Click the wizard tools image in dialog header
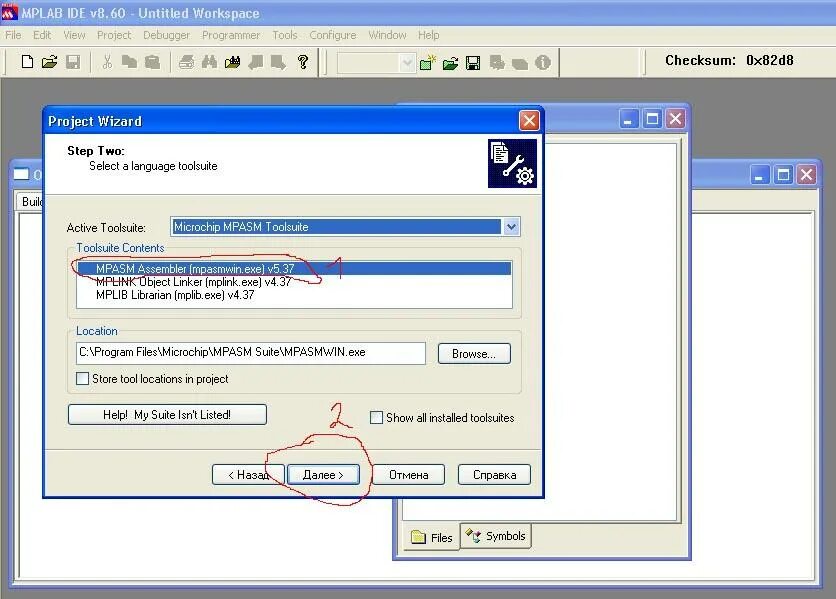Viewport: 836px width, 599px height. [512, 163]
